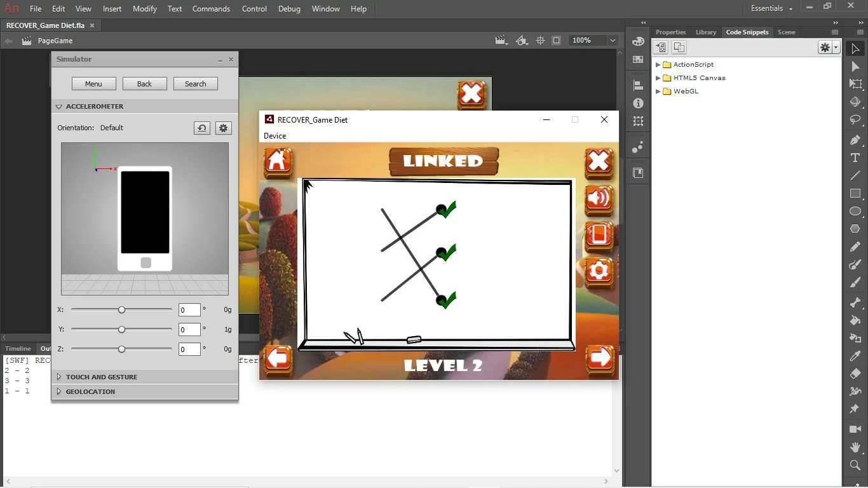Select the Eyedropper tool

[855, 356]
